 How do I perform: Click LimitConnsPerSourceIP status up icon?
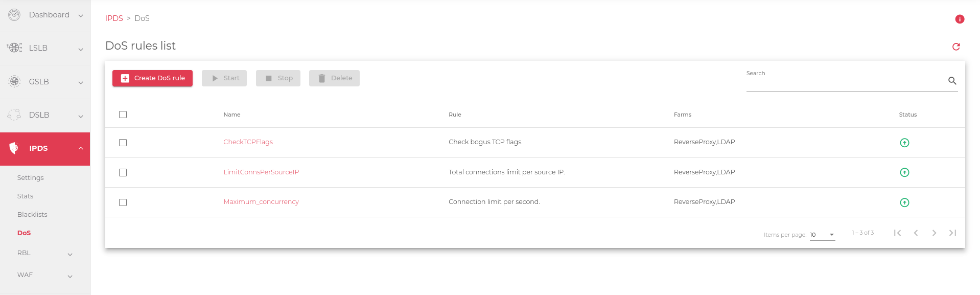(x=904, y=172)
